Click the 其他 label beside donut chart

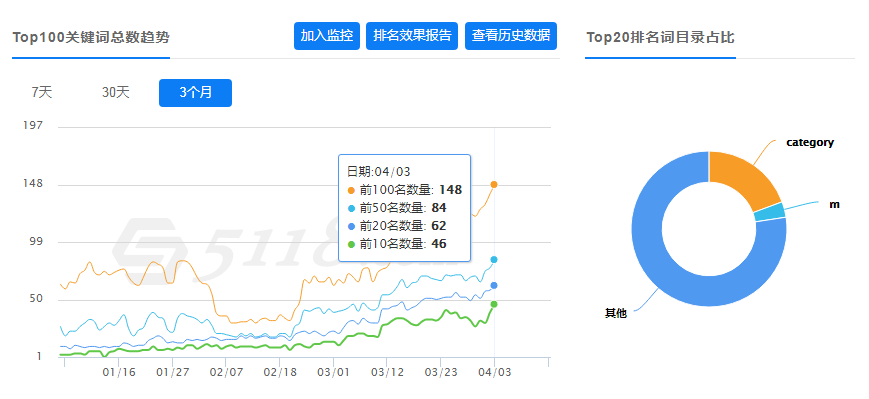(615, 313)
